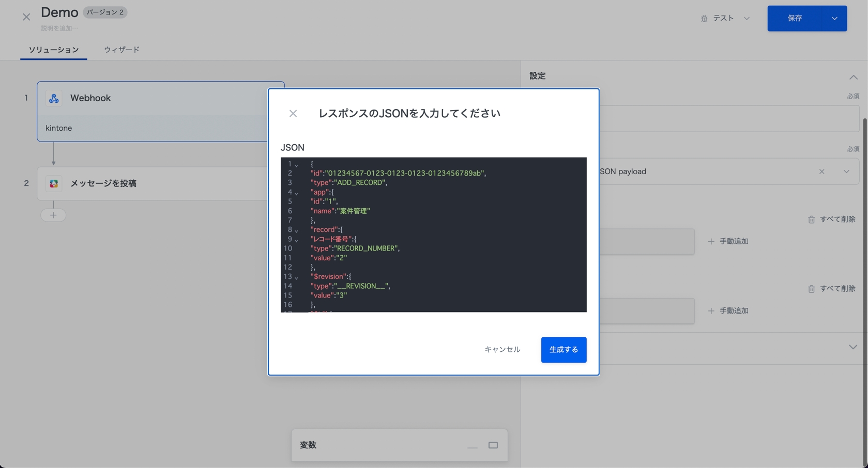Fold JSON code at line 4
The height and width of the screenshot is (468, 868).
click(297, 193)
